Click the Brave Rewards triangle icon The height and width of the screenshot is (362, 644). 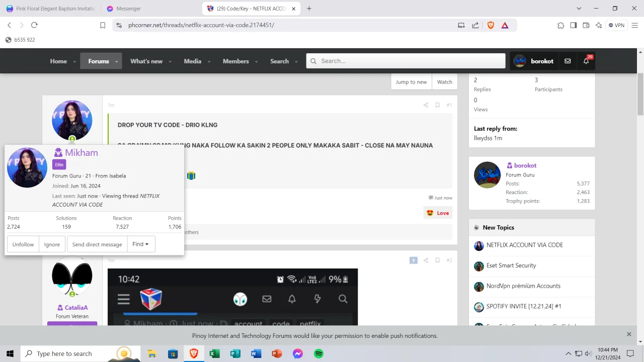click(x=505, y=25)
